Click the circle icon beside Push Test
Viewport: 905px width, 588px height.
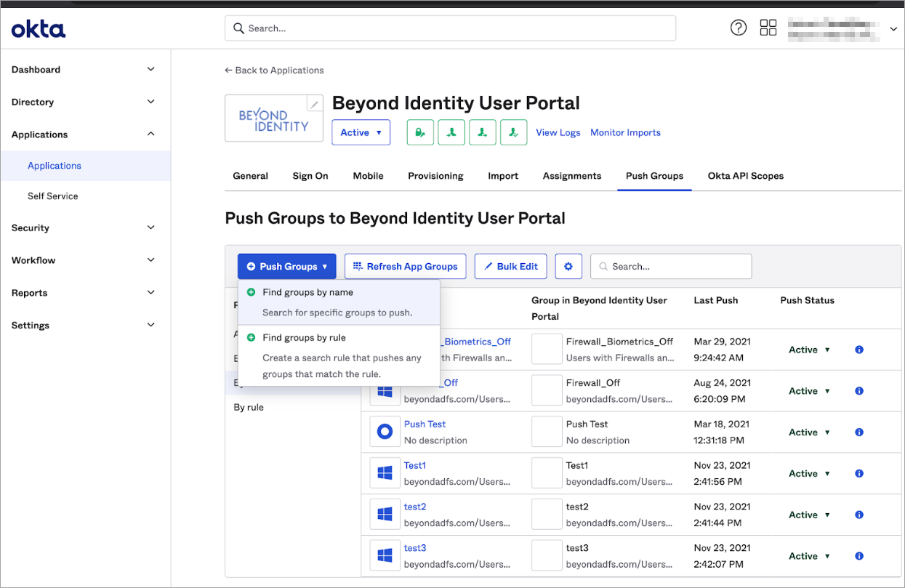pyautogui.click(x=385, y=432)
